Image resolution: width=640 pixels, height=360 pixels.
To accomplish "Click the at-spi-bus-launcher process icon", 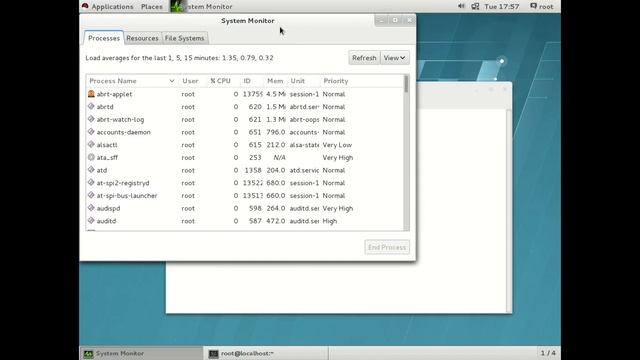I will (x=91, y=195).
